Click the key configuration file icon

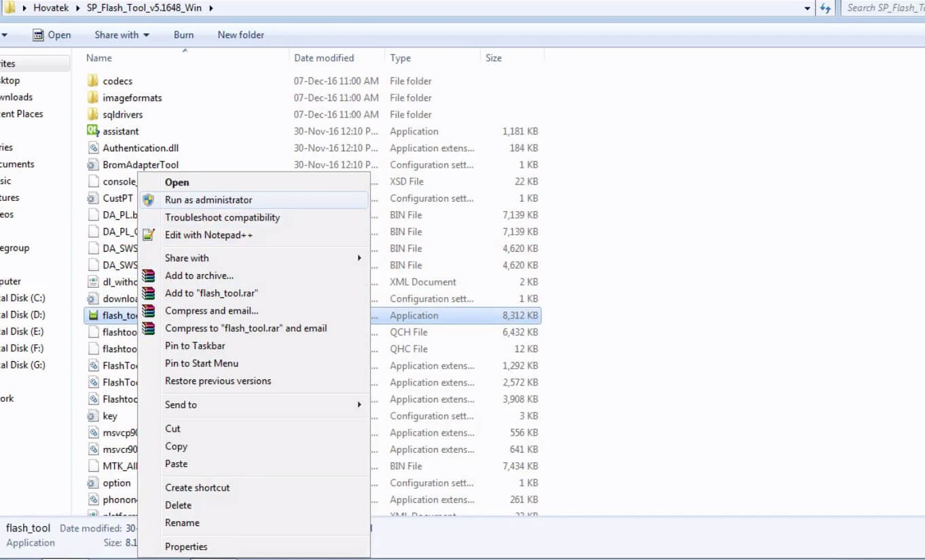click(x=92, y=415)
